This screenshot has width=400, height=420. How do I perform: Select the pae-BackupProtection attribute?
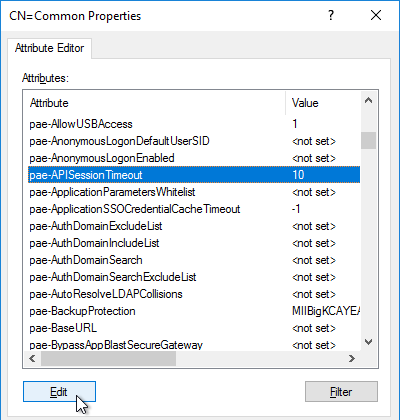point(194,311)
